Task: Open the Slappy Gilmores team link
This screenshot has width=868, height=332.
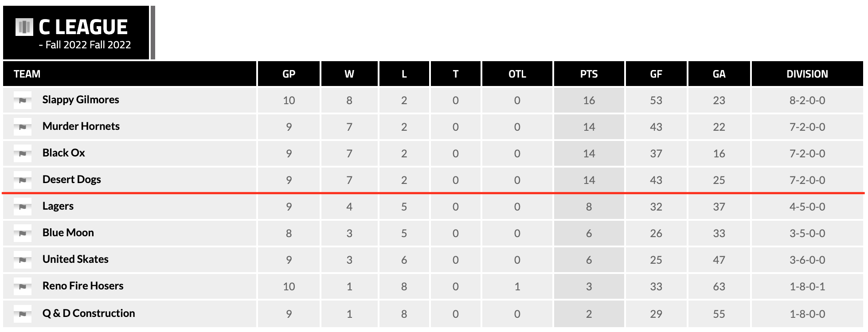Action: tap(81, 100)
